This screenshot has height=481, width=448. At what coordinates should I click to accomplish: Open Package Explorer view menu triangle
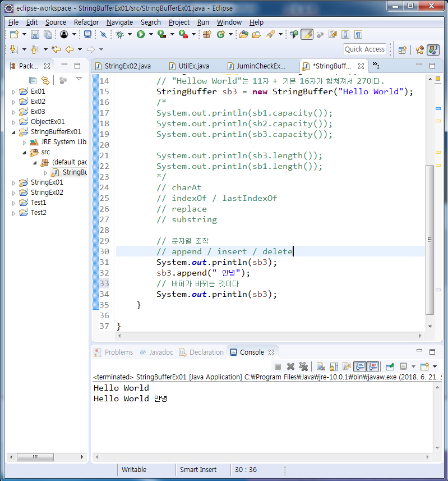click(79, 79)
